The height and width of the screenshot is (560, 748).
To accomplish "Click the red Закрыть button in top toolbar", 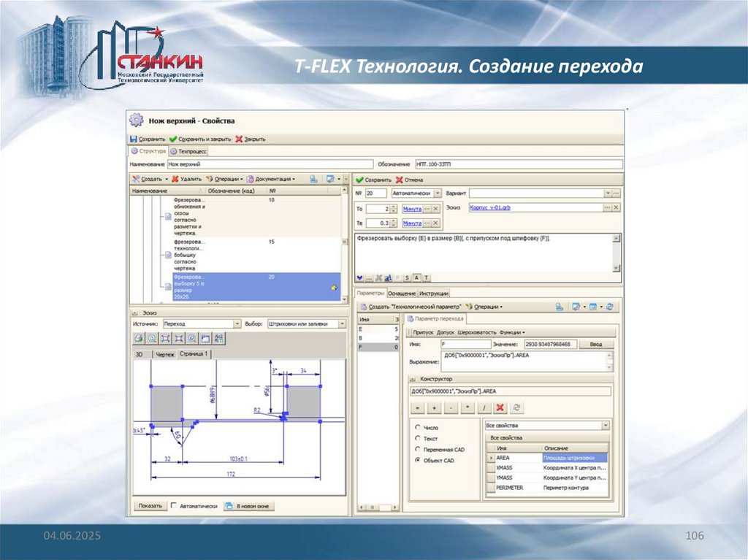I will coord(250,139).
